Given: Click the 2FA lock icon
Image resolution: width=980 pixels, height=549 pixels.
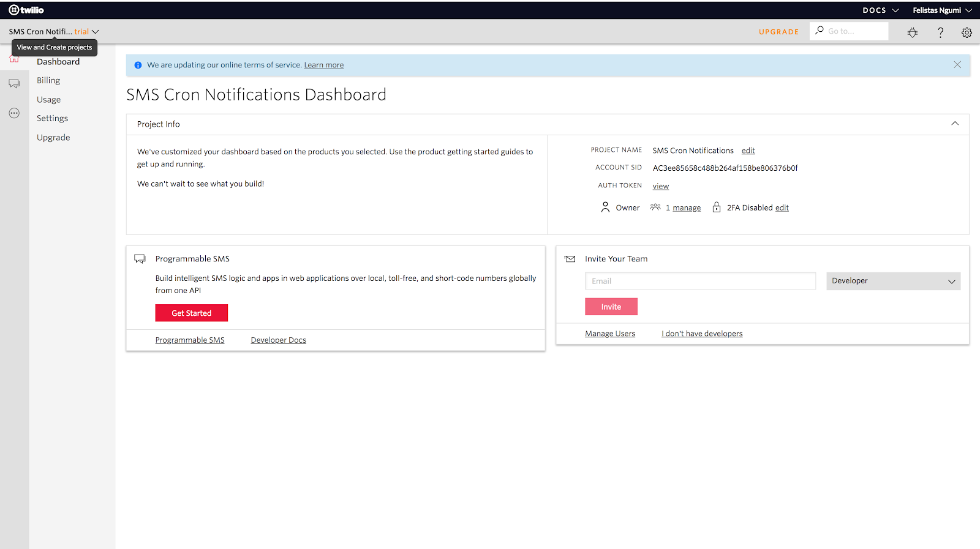Looking at the screenshot, I should pyautogui.click(x=717, y=207).
